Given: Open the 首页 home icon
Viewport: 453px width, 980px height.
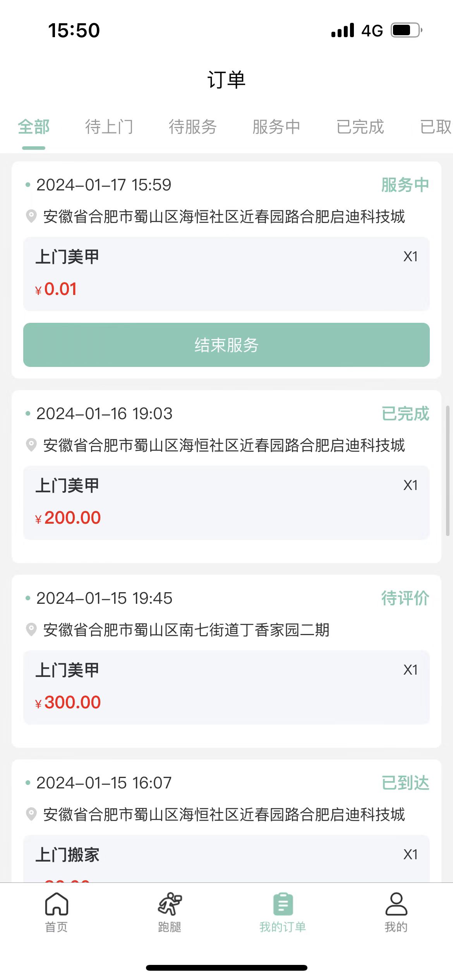Looking at the screenshot, I should coord(57,904).
